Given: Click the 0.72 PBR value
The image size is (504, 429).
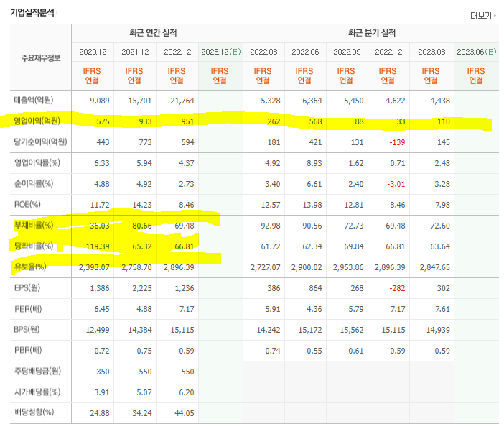Looking at the screenshot, I should tap(102, 351).
